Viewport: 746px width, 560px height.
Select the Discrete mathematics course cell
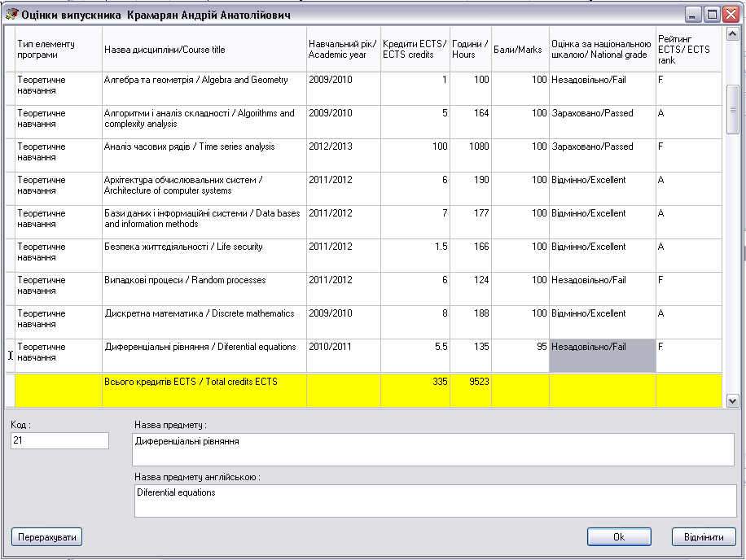pyautogui.click(x=204, y=322)
